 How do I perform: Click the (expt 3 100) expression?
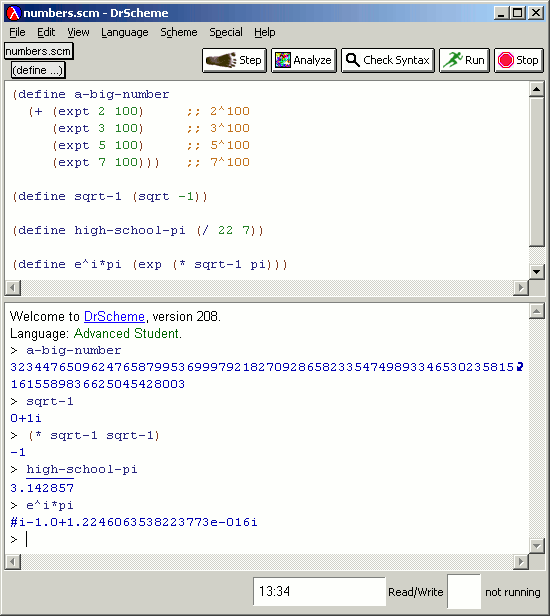click(x=98, y=128)
